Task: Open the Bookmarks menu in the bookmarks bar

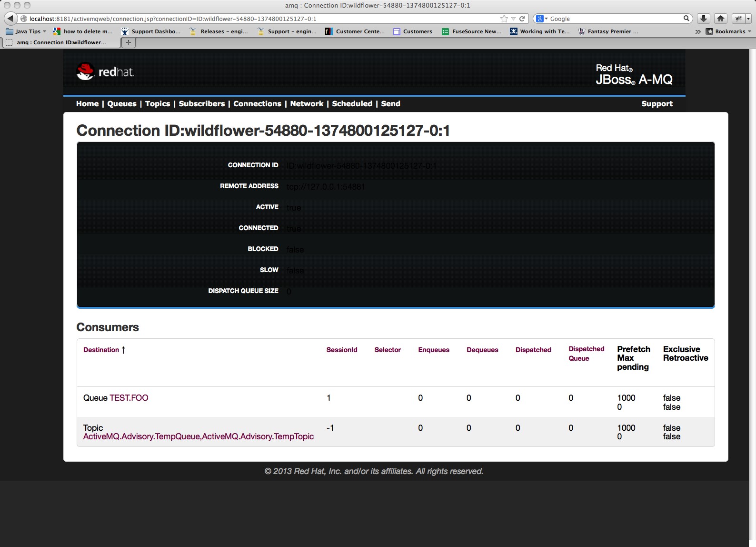Action: pyautogui.click(x=728, y=31)
